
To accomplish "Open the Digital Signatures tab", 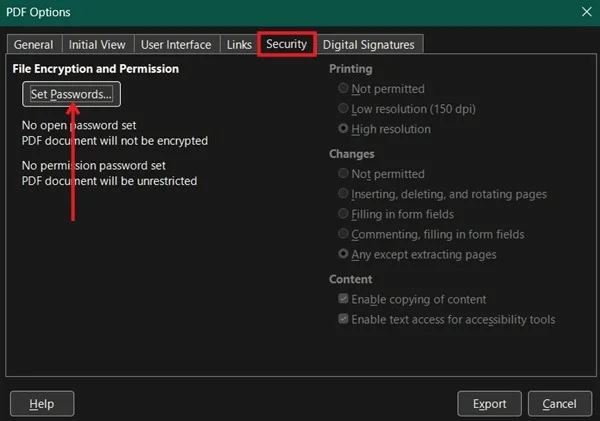I will 368,45.
